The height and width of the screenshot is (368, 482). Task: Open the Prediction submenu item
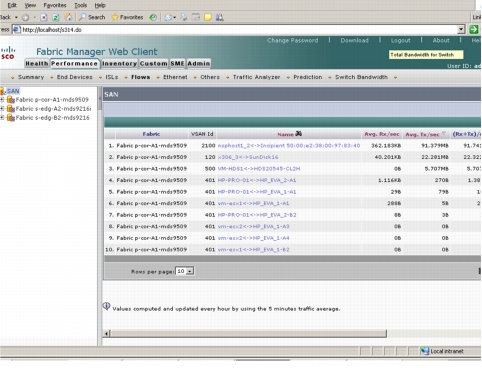(308, 77)
